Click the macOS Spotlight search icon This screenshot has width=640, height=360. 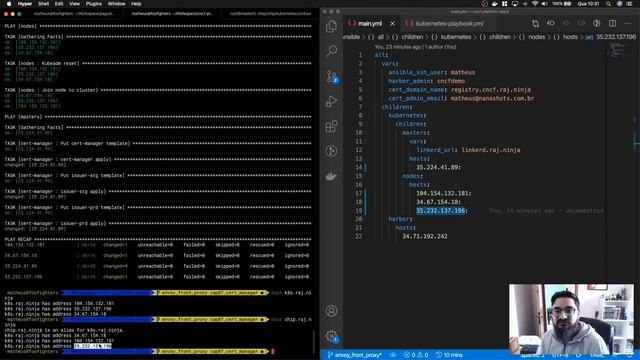608,4
